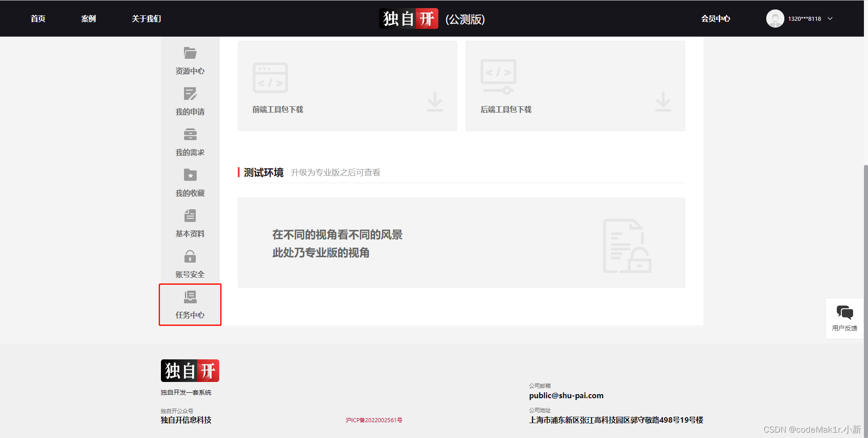Expand the account dropdown chevron

pos(830,19)
